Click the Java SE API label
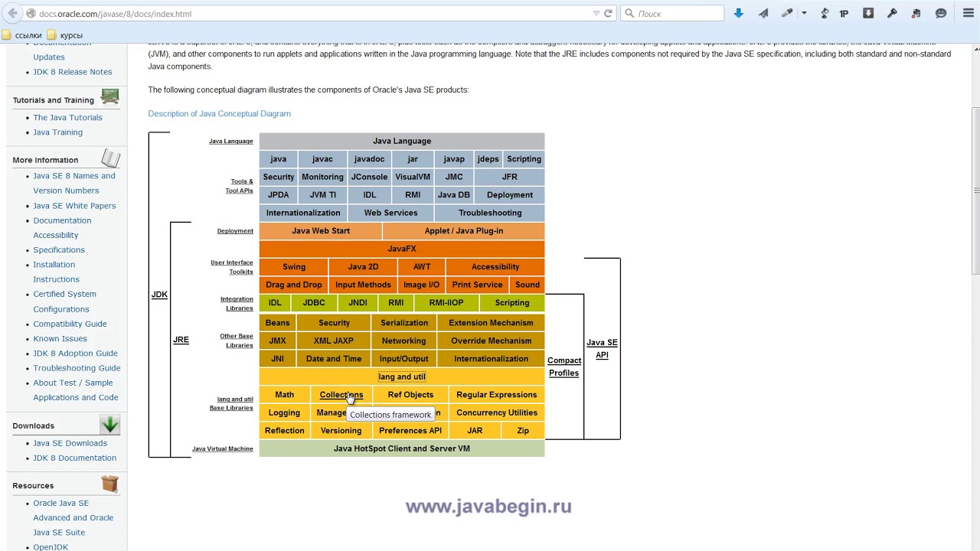 pos(602,349)
